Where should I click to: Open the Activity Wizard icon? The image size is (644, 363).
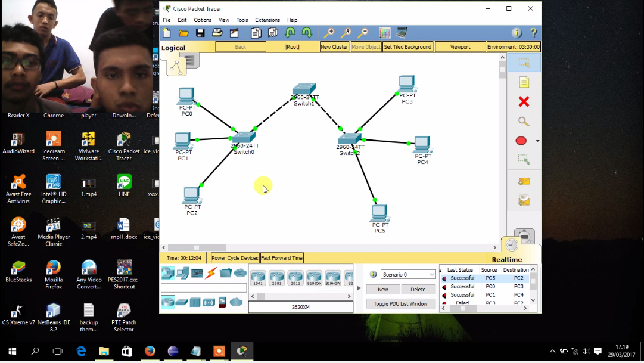point(234,33)
